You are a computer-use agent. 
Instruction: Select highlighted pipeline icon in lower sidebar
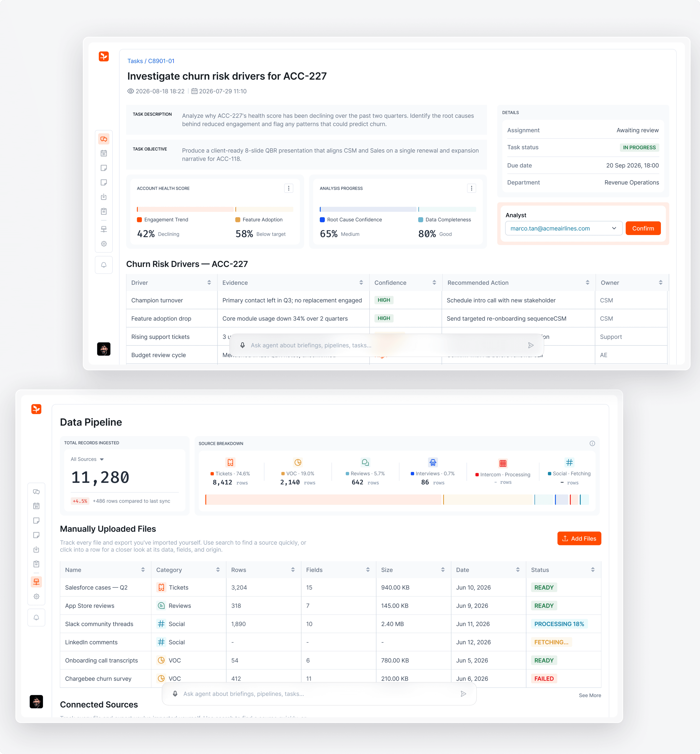[36, 582]
